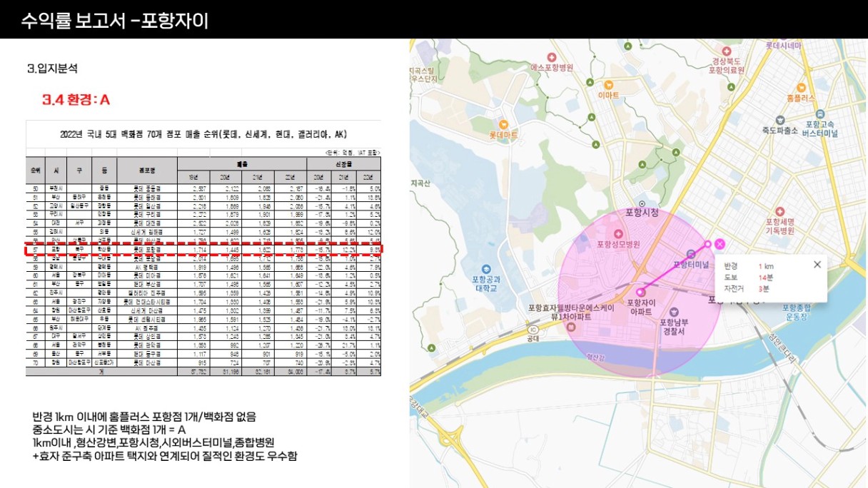Click the 롯데마트 shopping cart icon
Image resolution: width=868 pixels, height=488 pixels.
[503, 123]
